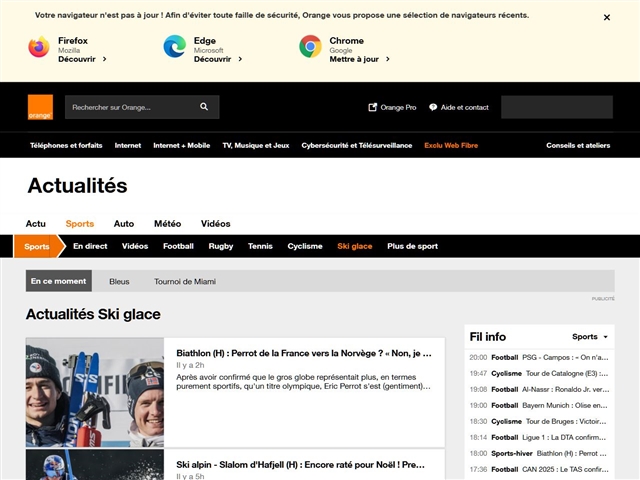Image resolution: width=640 pixels, height=480 pixels.
Task: Open 18:30 Tour de Bruges item
Action: (539, 421)
